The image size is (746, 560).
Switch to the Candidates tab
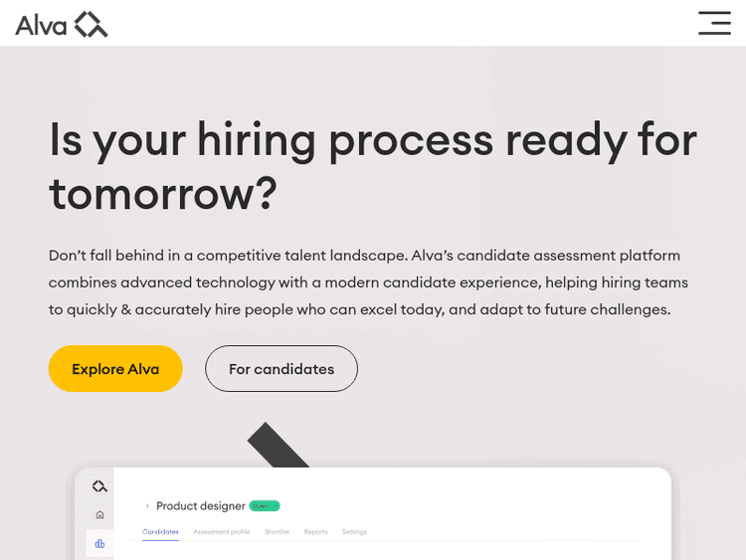coord(160,532)
